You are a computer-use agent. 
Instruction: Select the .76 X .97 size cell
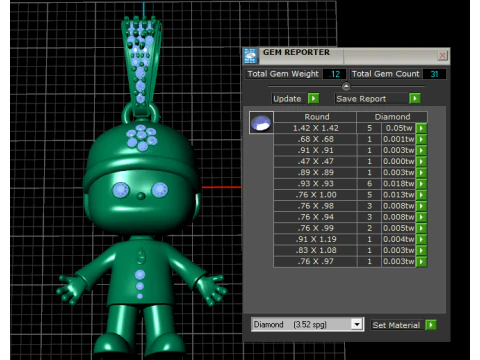(315, 261)
